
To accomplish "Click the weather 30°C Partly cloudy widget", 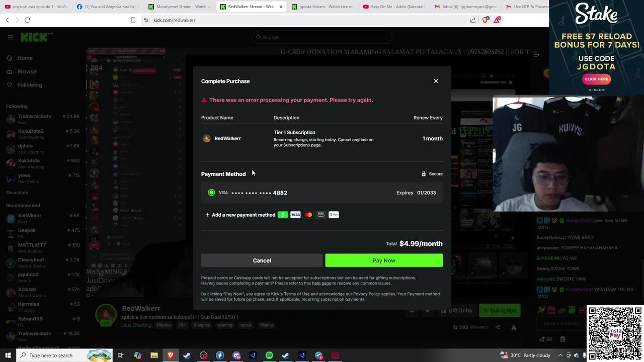I will coord(525,355).
